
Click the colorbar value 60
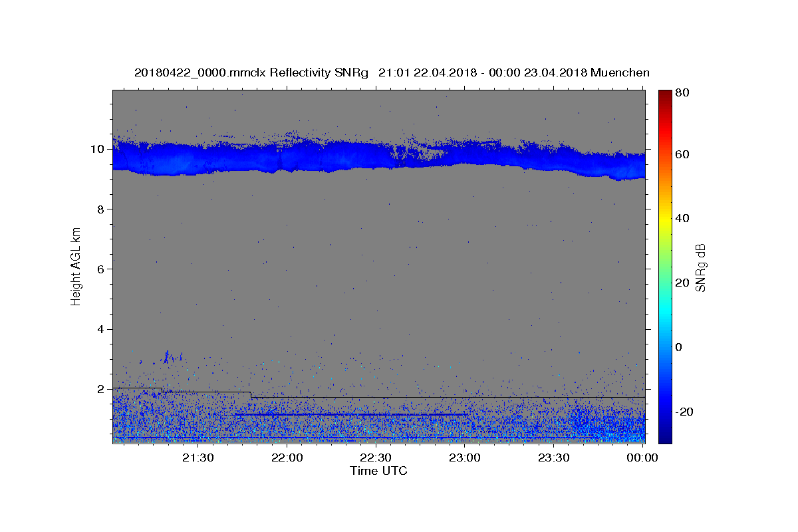point(684,154)
